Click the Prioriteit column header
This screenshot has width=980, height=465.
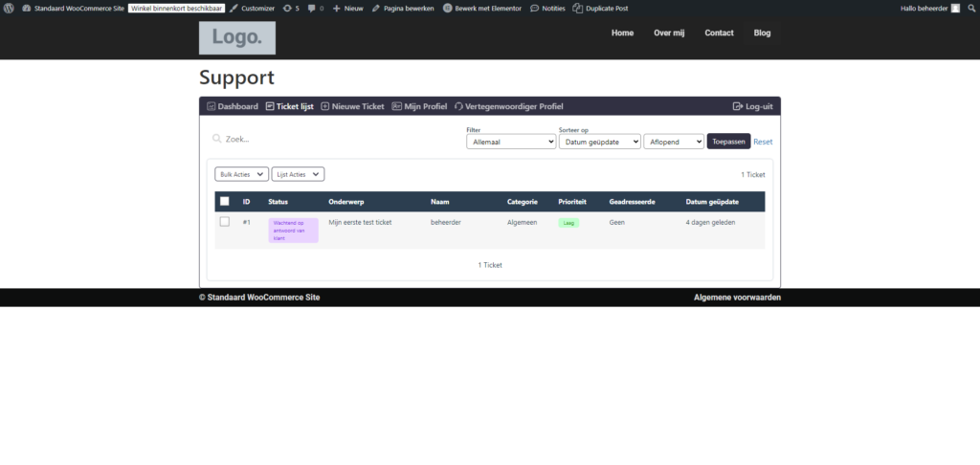(572, 202)
